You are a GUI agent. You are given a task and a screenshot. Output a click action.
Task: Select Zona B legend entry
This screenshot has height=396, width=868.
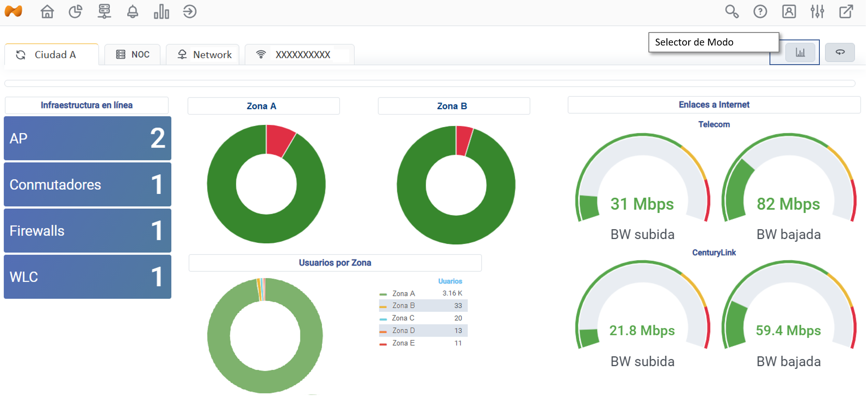pyautogui.click(x=403, y=306)
